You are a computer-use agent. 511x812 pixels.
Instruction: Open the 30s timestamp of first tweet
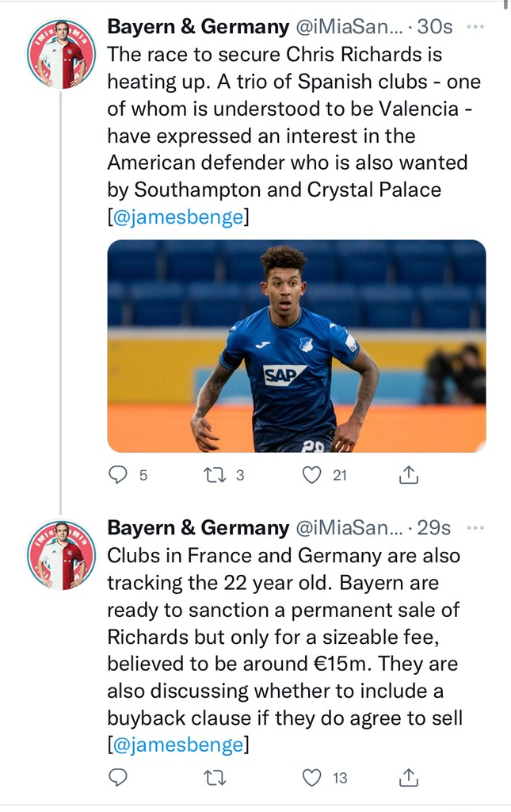434,26
